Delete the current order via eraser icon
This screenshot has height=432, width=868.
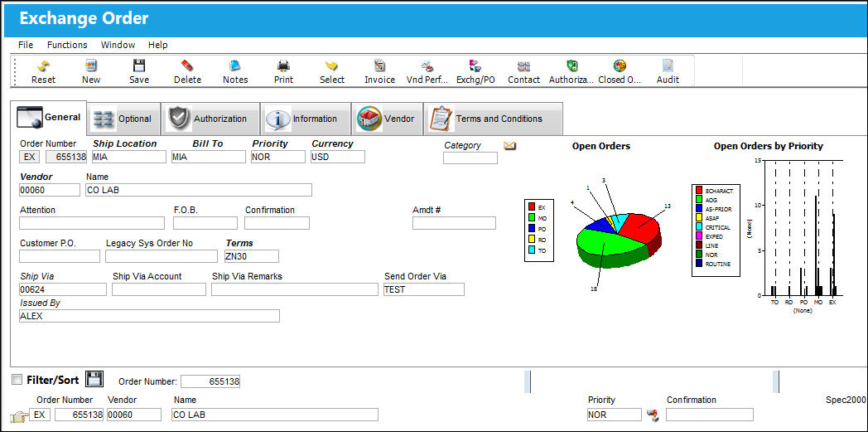[x=187, y=66]
